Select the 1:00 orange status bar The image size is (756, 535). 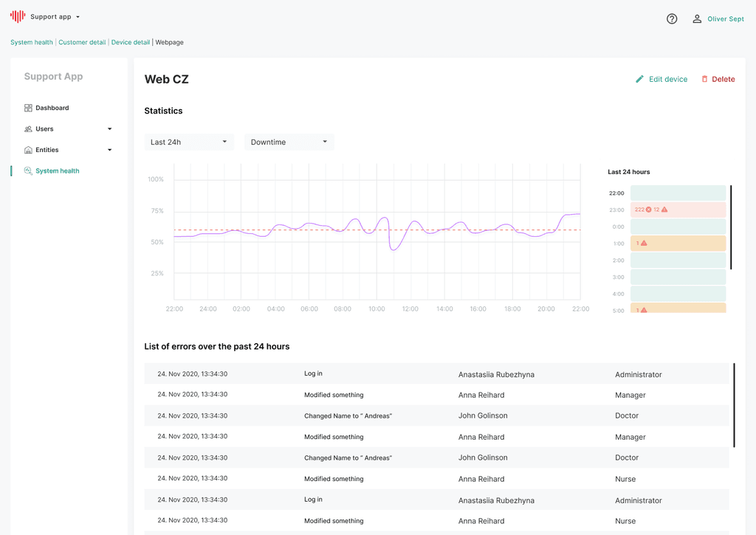point(678,243)
